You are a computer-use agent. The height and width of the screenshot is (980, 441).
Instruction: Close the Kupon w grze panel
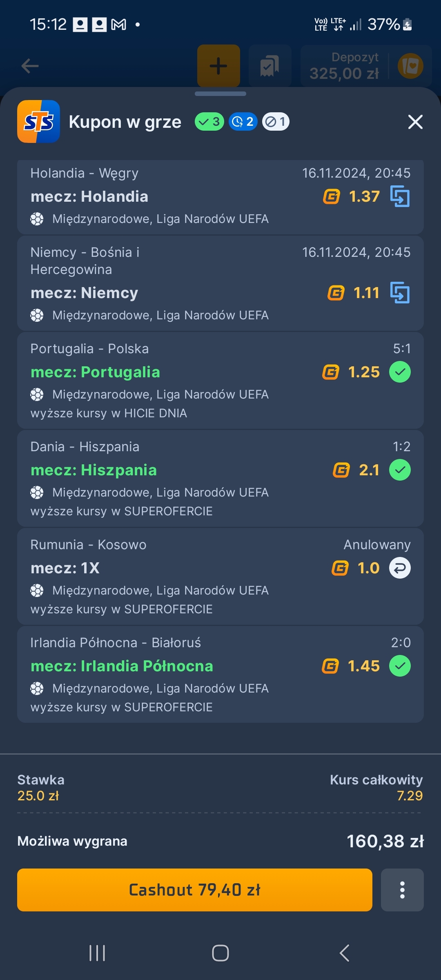[415, 122]
